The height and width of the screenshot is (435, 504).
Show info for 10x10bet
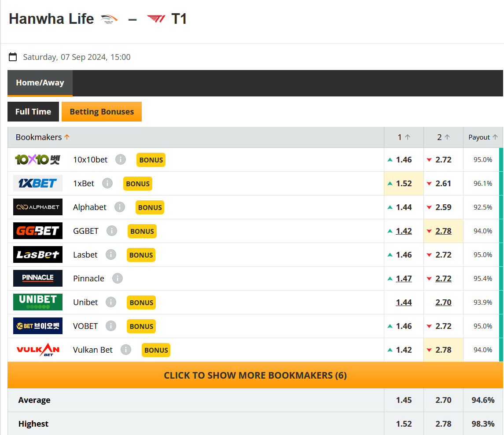(x=121, y=159)
